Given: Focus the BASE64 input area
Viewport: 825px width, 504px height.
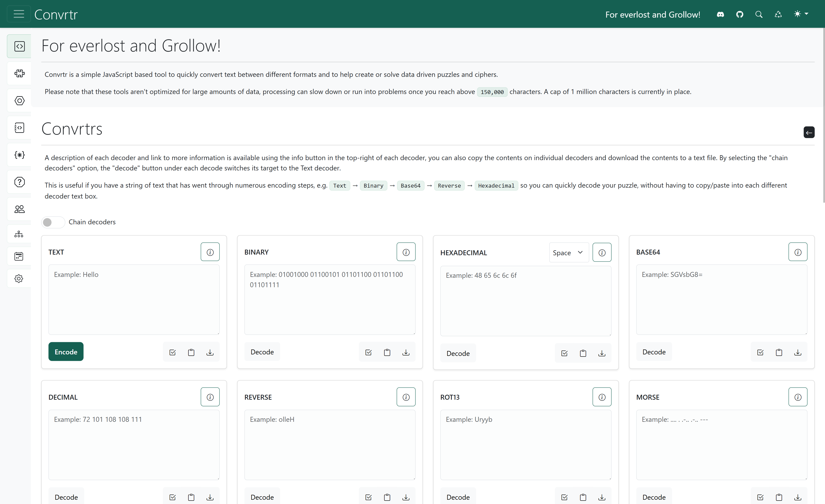Looking at the screenshot, I should click(721, 300).
